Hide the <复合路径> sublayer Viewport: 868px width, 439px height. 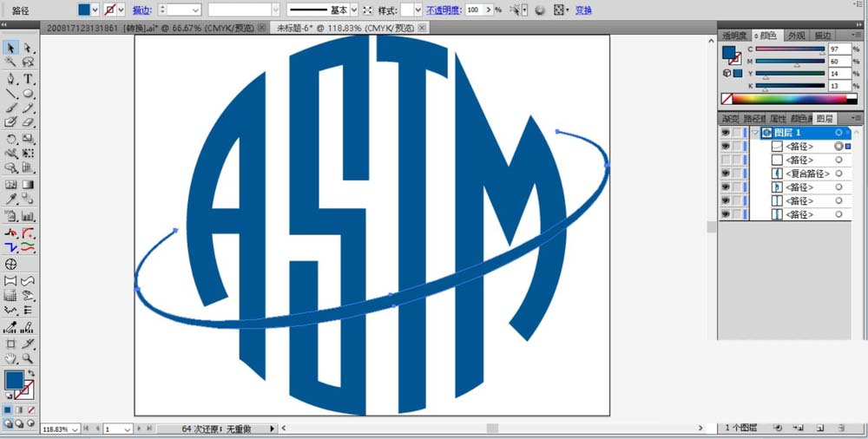[x=725, y=174]
